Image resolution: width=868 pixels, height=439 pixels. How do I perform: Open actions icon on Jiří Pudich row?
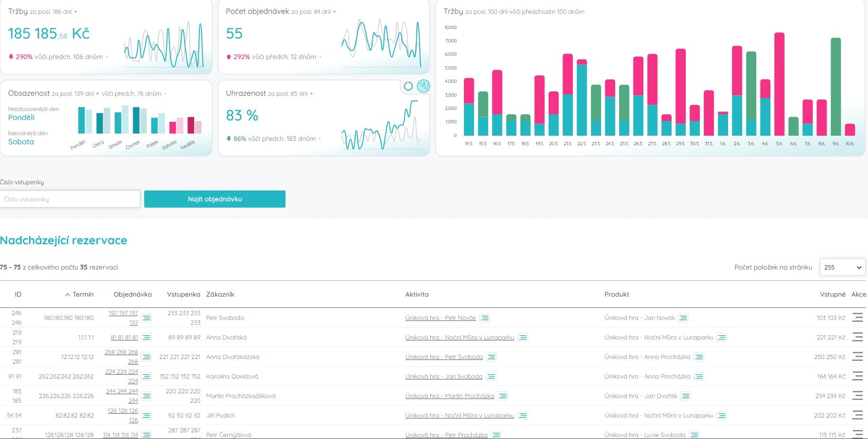pos(858,415)
